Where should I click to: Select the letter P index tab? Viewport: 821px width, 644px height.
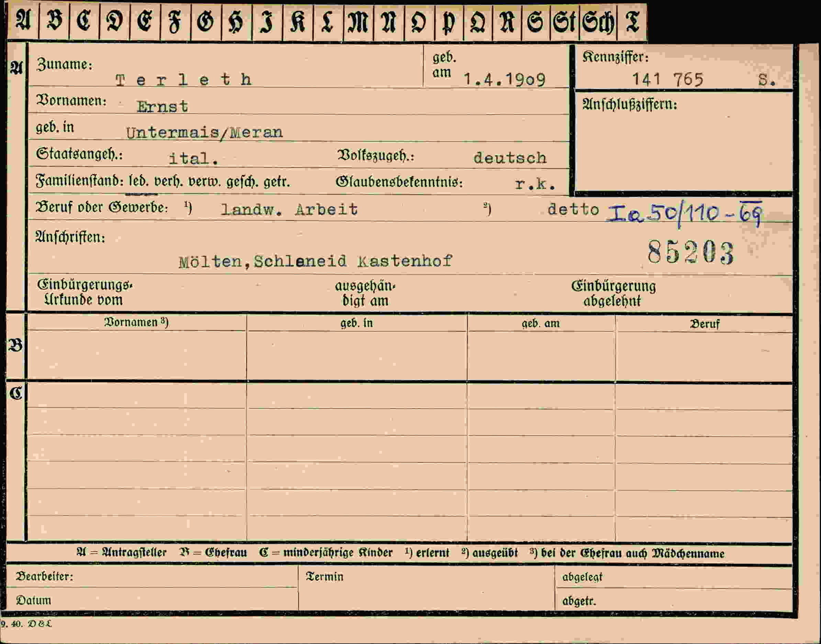449,22
